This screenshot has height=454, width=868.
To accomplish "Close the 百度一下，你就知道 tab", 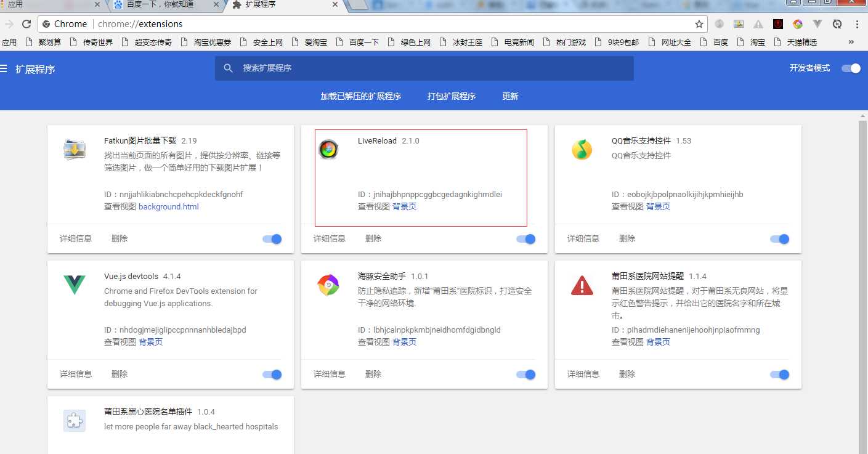I will point(216,4).
